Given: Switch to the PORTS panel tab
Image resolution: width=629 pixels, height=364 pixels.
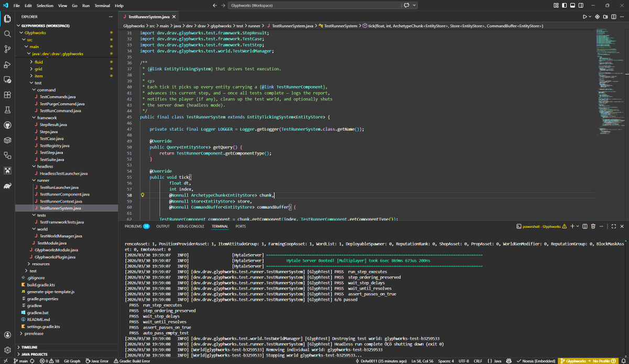Looking at the screenshot, I should click(x=241, y=226).
